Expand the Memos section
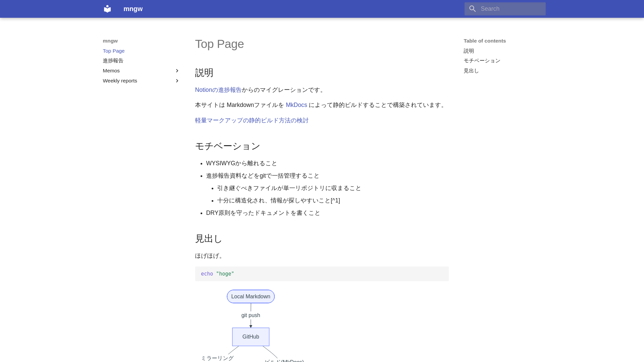The image size is (644, 362). coord(141,71)
